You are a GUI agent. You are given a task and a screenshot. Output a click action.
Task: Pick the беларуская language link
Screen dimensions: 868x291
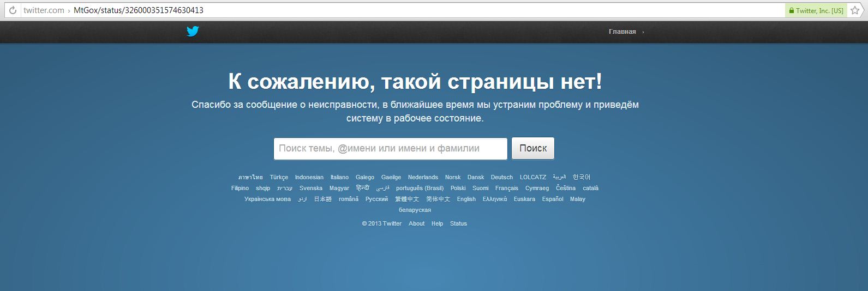[x=415, y=210]
